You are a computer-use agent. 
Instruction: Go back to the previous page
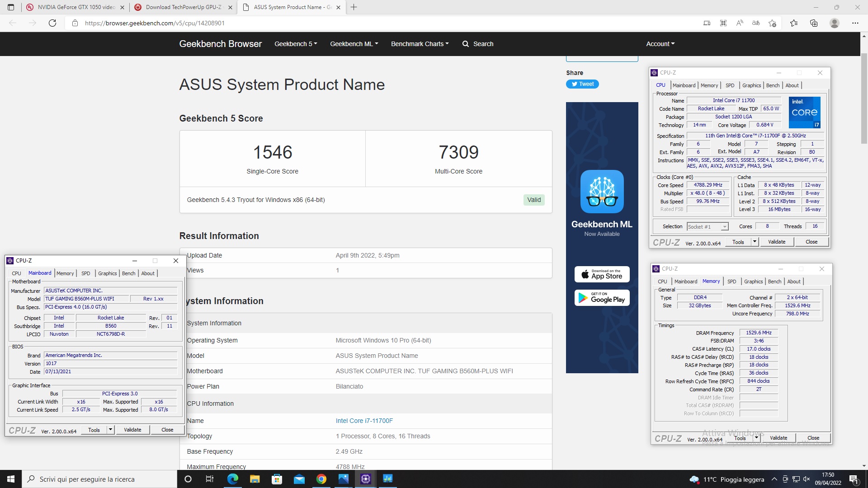13,23
